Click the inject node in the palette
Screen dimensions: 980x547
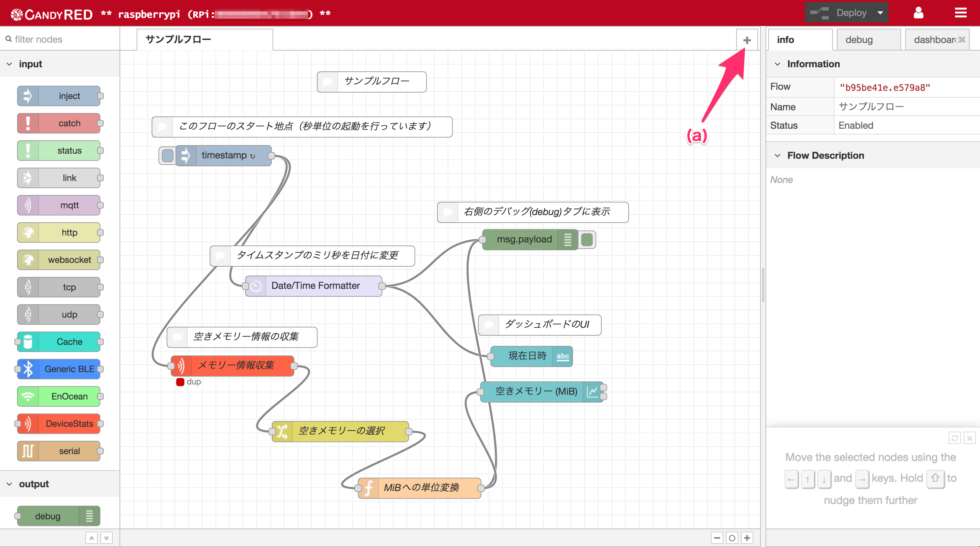pyautogui.click(x=59, y=96)
